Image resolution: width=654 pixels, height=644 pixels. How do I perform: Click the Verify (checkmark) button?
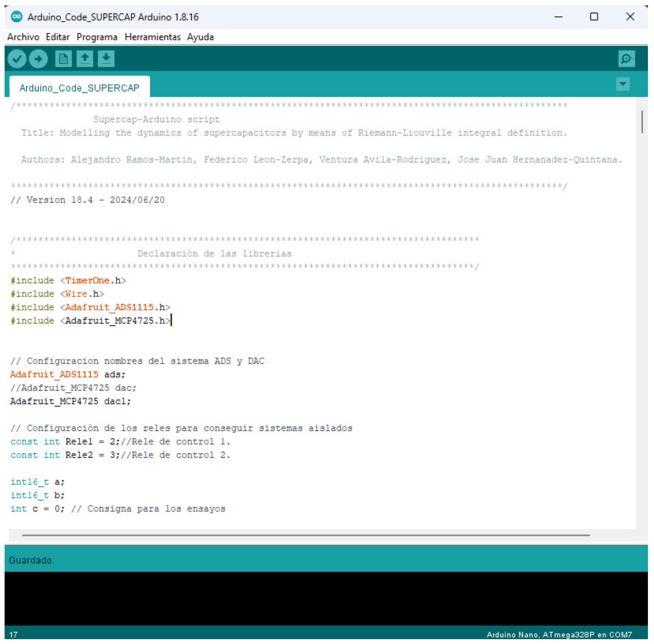tap(17, 59)
